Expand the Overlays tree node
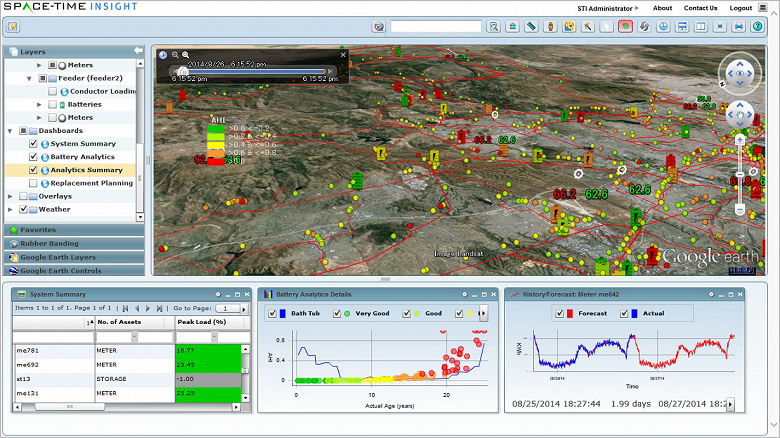This screenshot has height=438, width=780. tap(10, 196)
